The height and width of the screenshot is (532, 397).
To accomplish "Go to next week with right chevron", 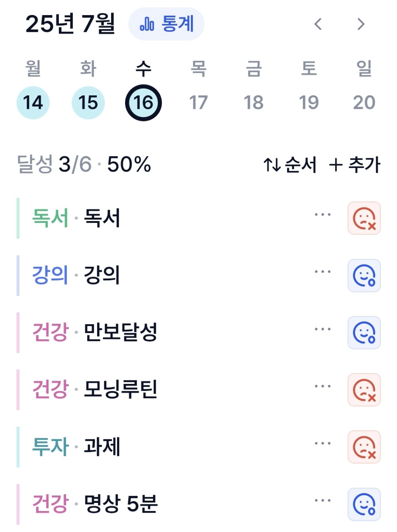I will 361,24.
